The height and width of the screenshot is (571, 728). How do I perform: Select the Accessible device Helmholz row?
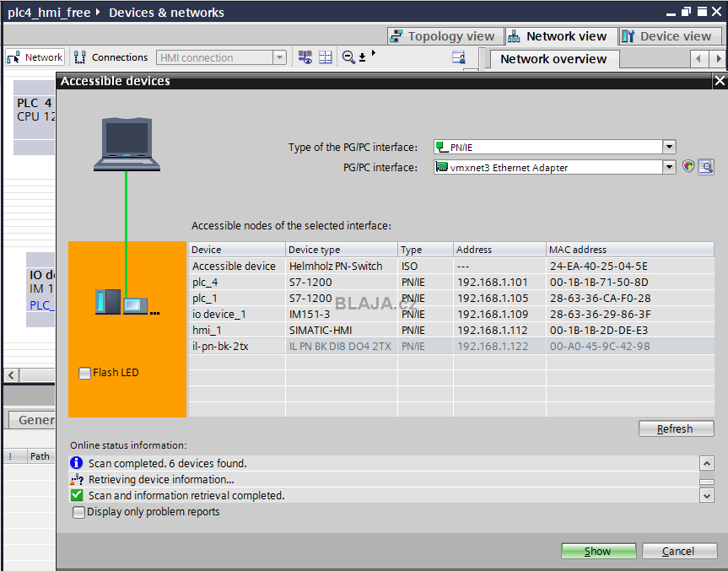pos(451,266)
